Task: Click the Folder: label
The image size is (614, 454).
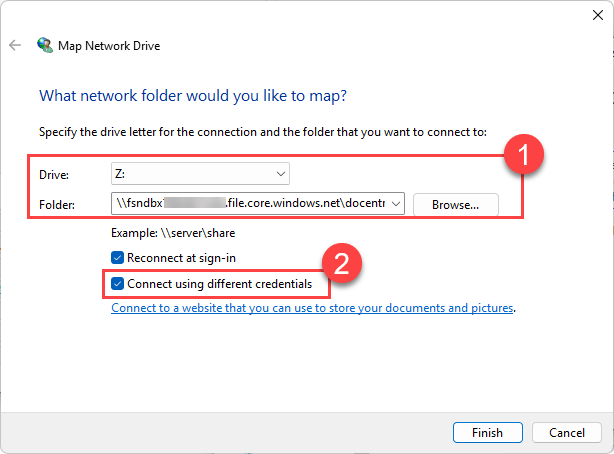Action: [x=57, y=204]
